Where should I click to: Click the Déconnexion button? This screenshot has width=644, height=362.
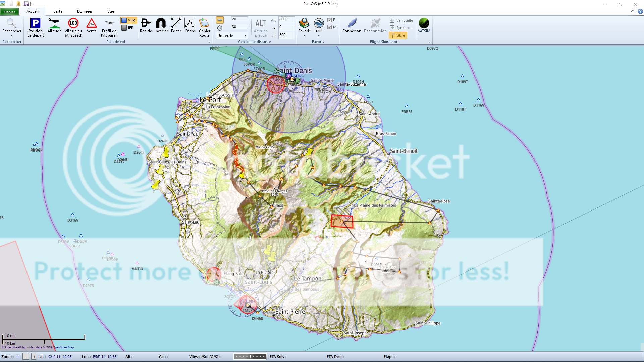375,25
